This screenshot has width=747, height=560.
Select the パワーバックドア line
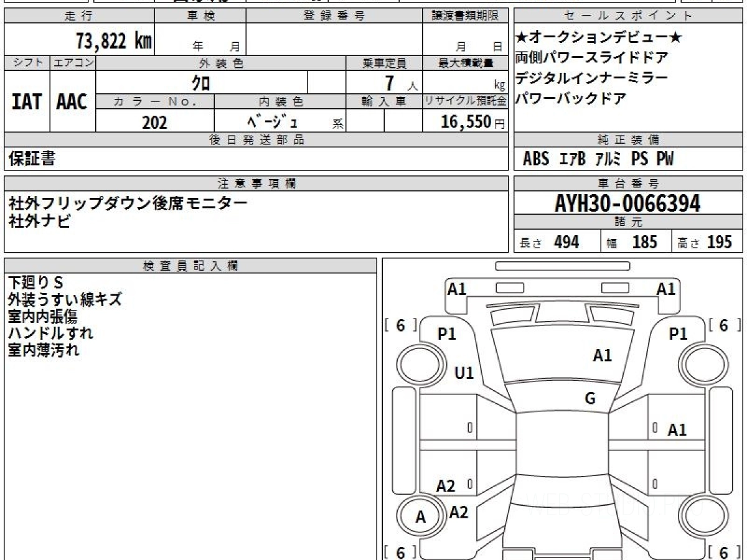pyautogui.click(x=571, y=98)
